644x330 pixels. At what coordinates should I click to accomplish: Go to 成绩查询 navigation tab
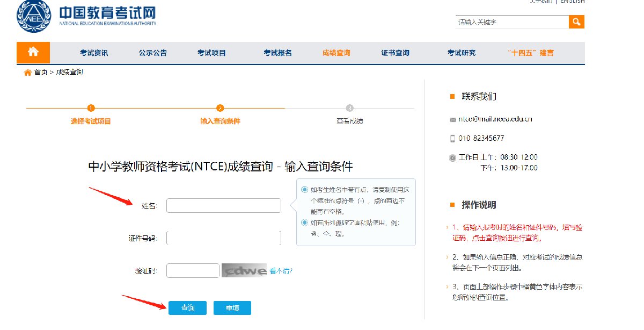tap(336, 53)
